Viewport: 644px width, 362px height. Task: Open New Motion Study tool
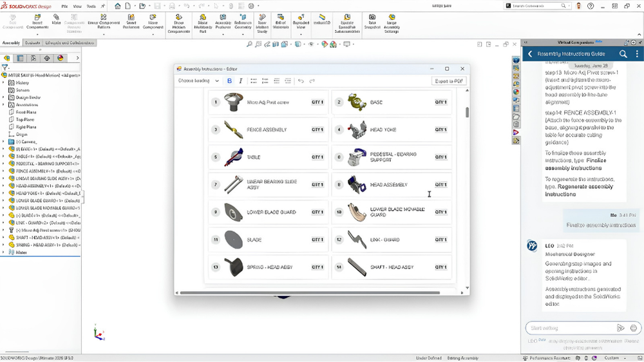coord(262,23)
